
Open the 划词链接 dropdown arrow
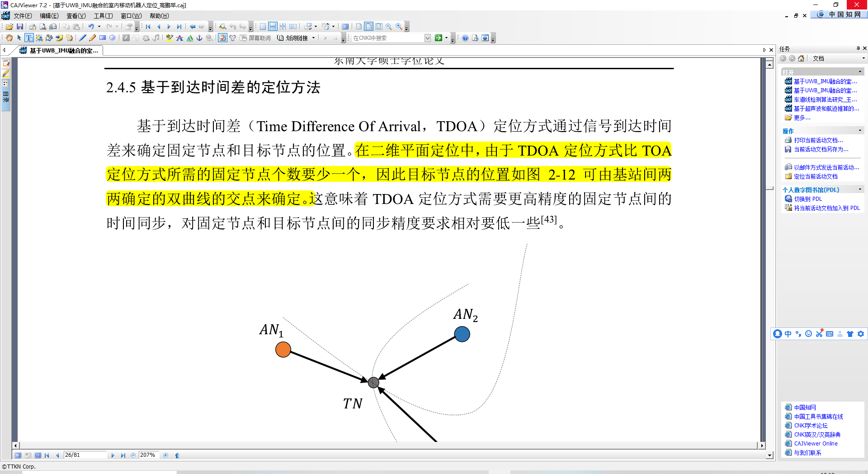click(x=313, y=38)
